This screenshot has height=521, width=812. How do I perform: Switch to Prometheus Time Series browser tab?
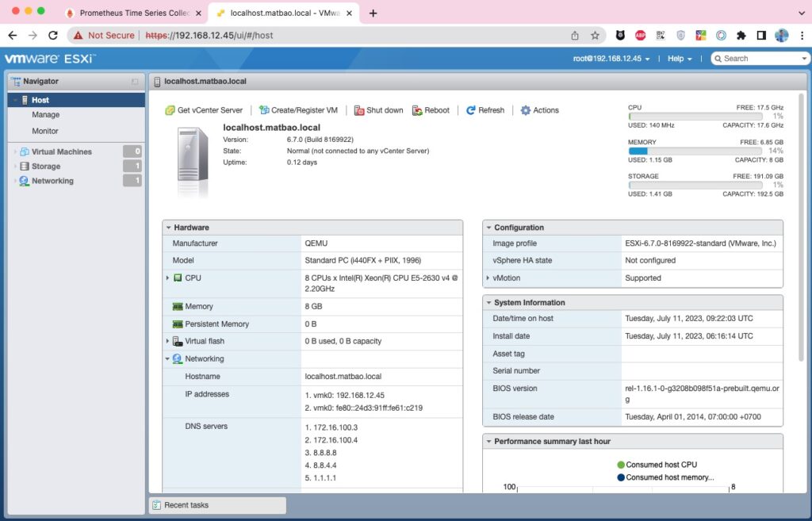coord(133,13)
